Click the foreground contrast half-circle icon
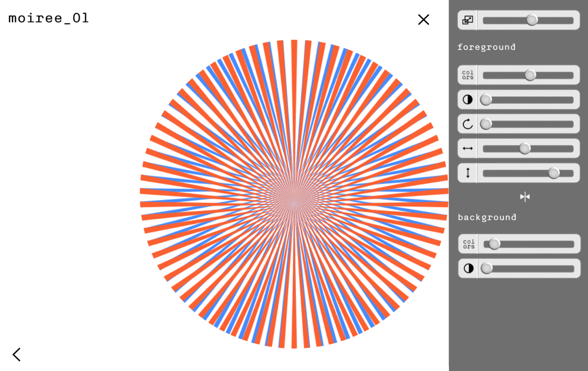The width and height of the screenshot is (588, 371). [x=468, y=100]
